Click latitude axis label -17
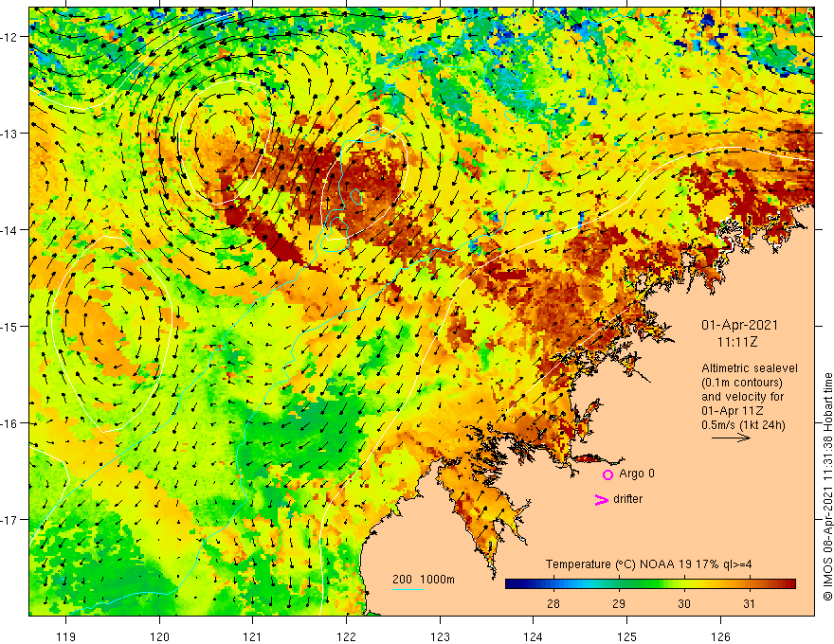This screenshot has height=644, width=834. 9,520
